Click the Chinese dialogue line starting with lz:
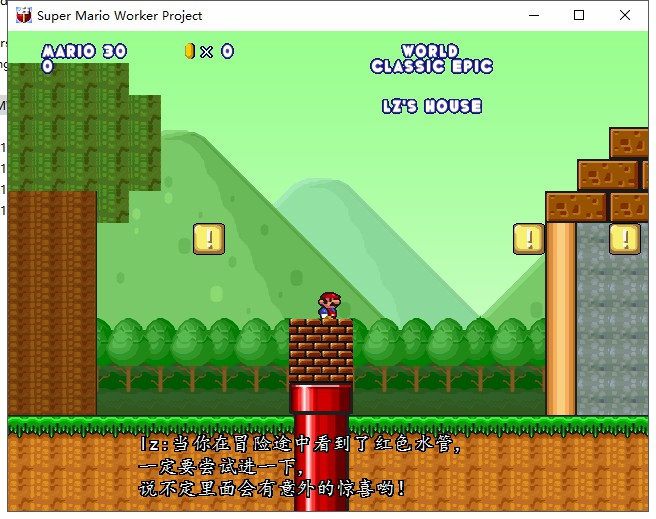Image resolution: width=656 pixels, height=519 pixels. coord(300,444)
